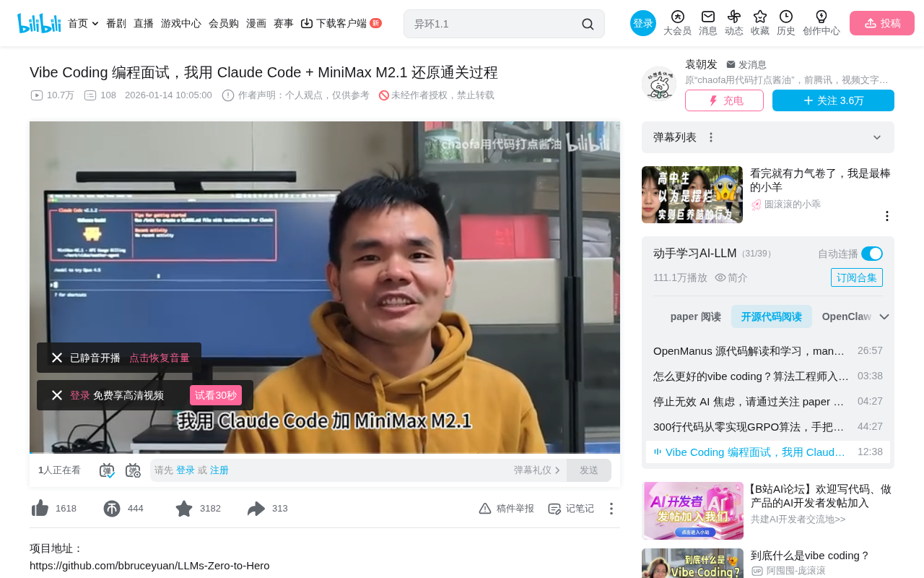Open 弹幕礼仪 link

537,470
